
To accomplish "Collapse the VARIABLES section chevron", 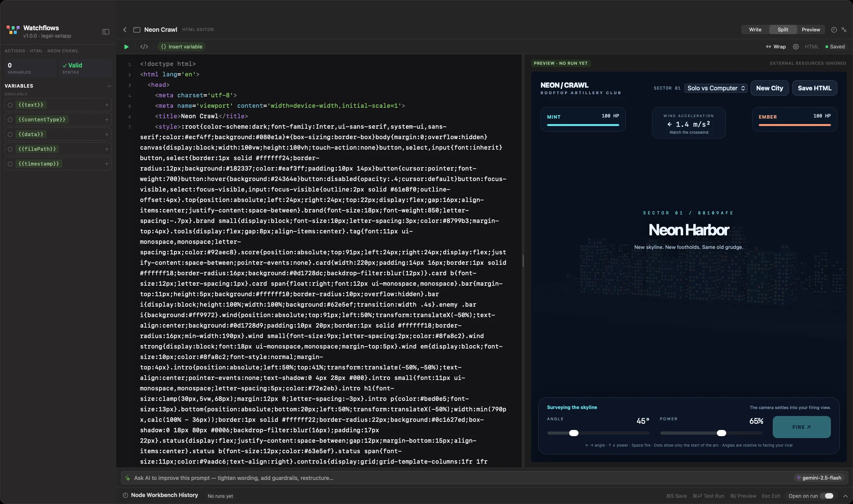I will click(109, 86).
